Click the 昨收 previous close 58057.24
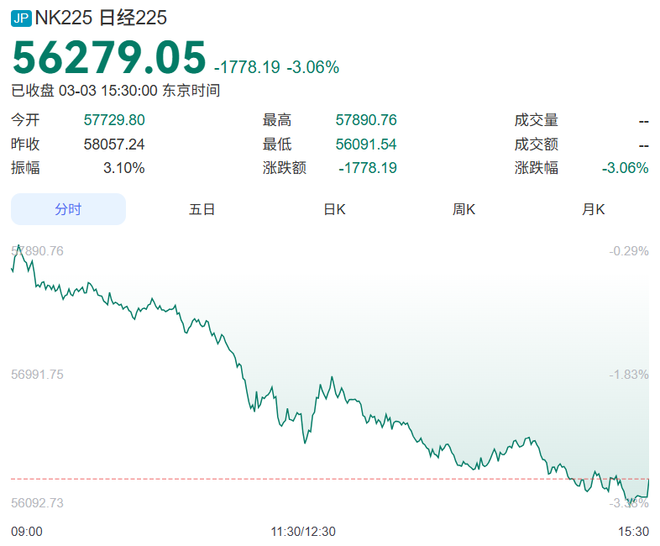This screenshot has width=660, height=546. tap(114, 144)
